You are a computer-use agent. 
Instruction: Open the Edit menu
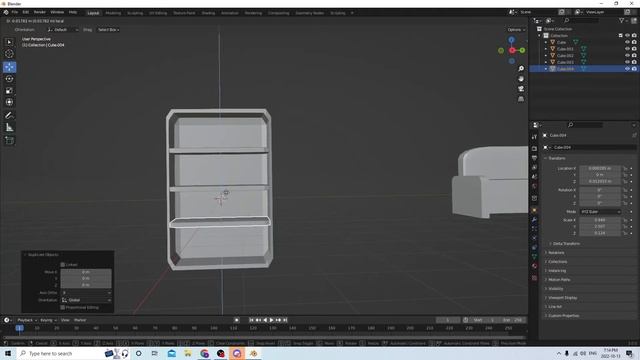[26, 13]
